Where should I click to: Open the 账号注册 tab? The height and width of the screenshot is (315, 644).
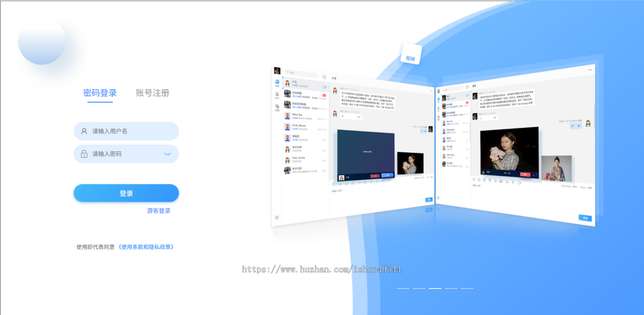(152, 93)
